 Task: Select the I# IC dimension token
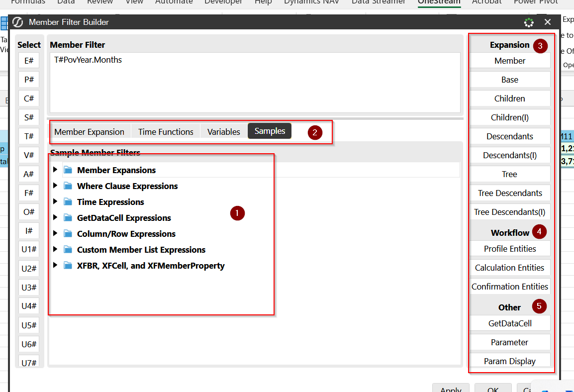(x=28, y=230)
